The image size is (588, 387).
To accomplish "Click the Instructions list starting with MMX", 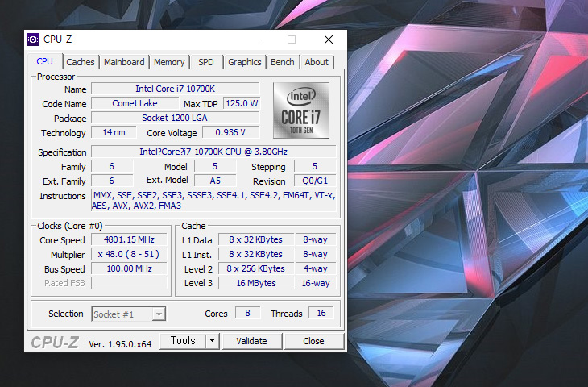I will 213,201.
